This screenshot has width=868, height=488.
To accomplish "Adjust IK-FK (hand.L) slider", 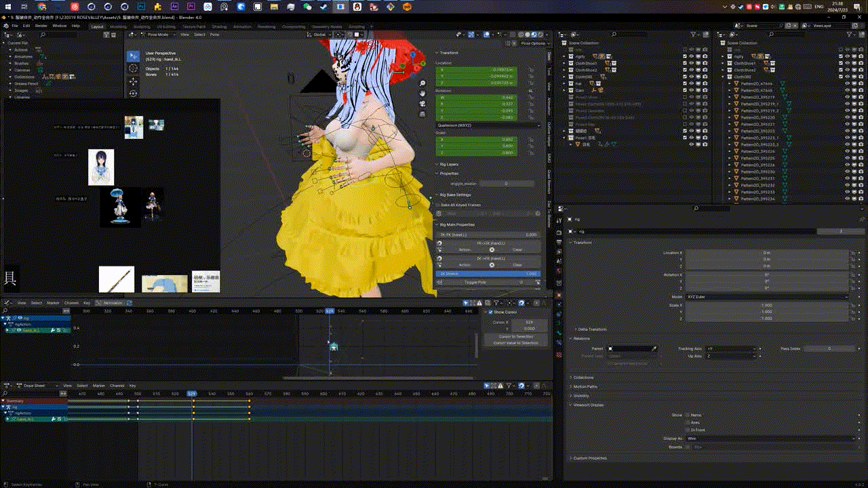I will pyautogui.click(x=488, y=235).
